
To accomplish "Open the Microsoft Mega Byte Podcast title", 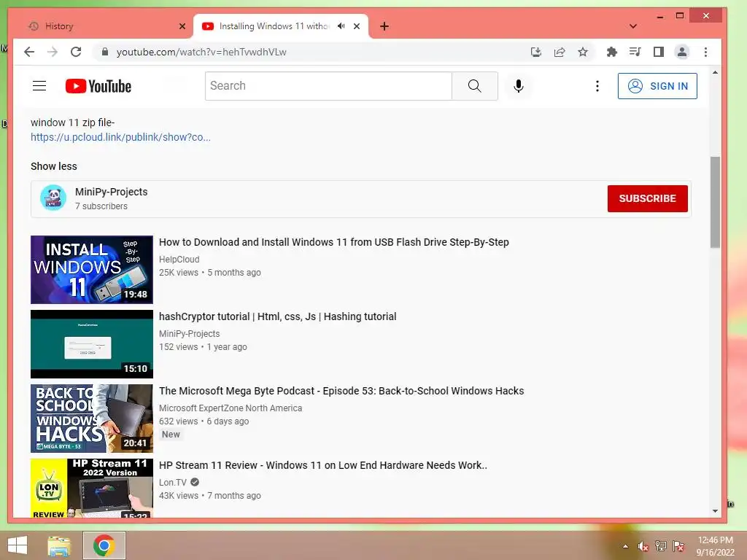I will tap(341, 391).
